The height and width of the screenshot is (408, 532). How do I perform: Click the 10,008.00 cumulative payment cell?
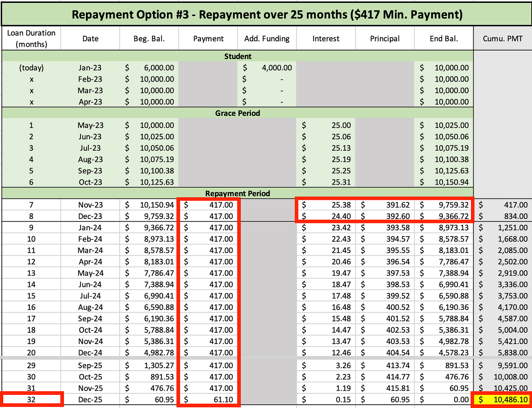(503, 377)
